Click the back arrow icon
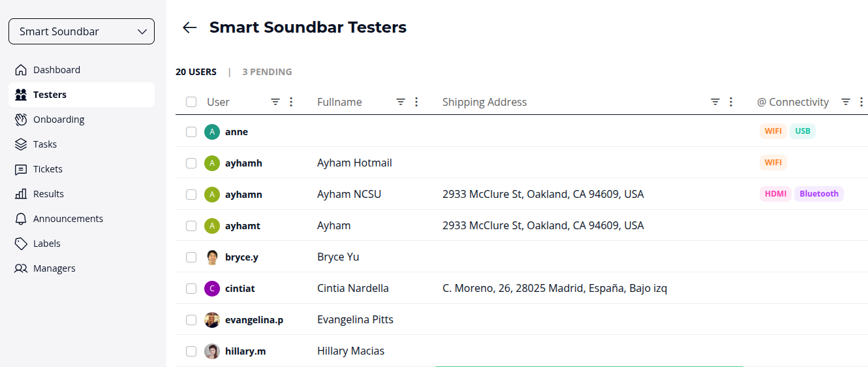Viewport: 868px width, 367px height. pos(189,27)
